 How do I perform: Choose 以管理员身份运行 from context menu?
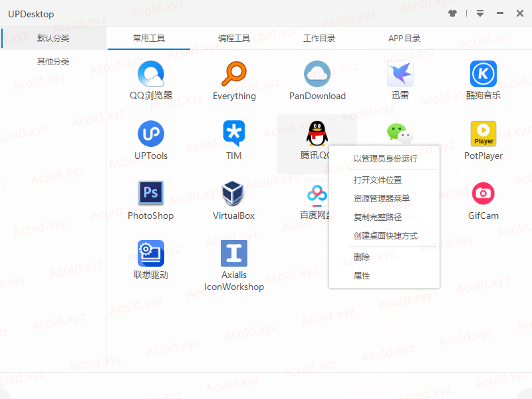click(384, 158)
